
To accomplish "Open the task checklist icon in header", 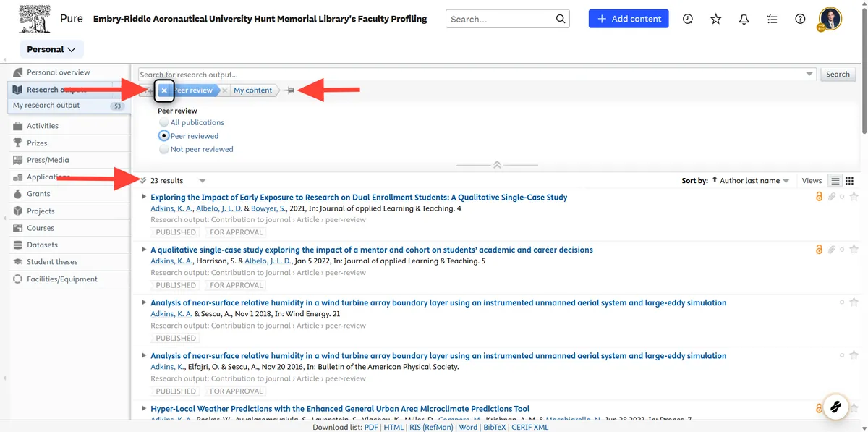I will pos(772,19).
